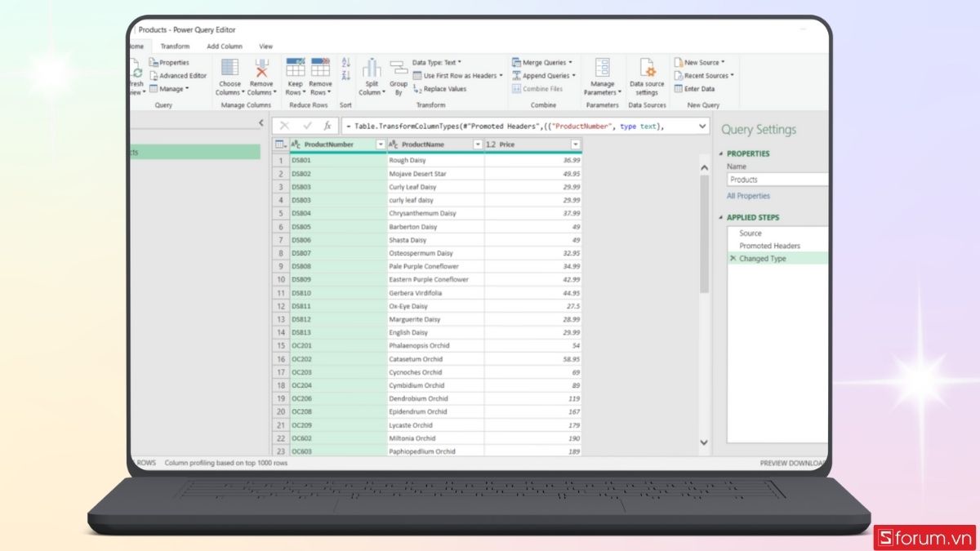Open the ProductNumber column filter dropdown
The width and height of the screenshot is (980, 551).
click(x=380, y=144)
